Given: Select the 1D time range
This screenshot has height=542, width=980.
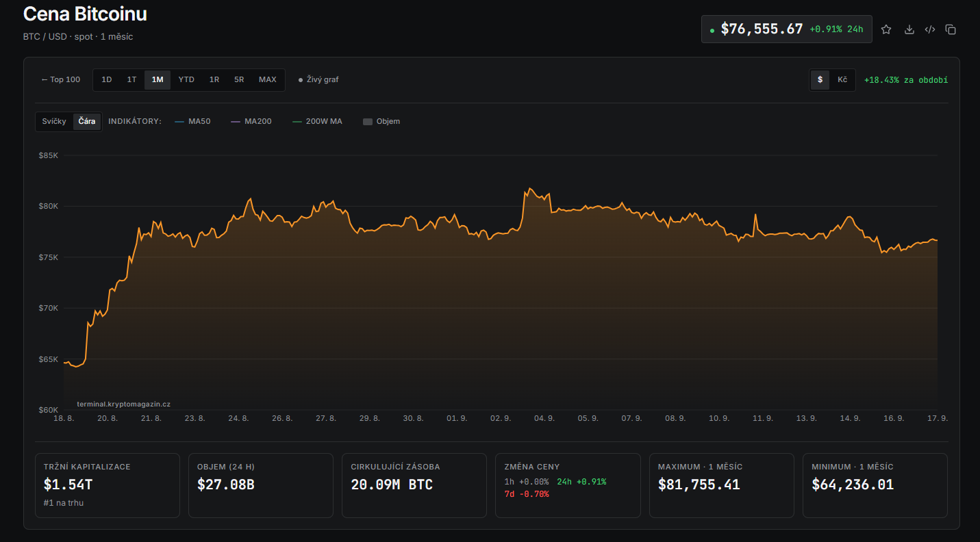Looking at the screenshot, I should point(107,79).
